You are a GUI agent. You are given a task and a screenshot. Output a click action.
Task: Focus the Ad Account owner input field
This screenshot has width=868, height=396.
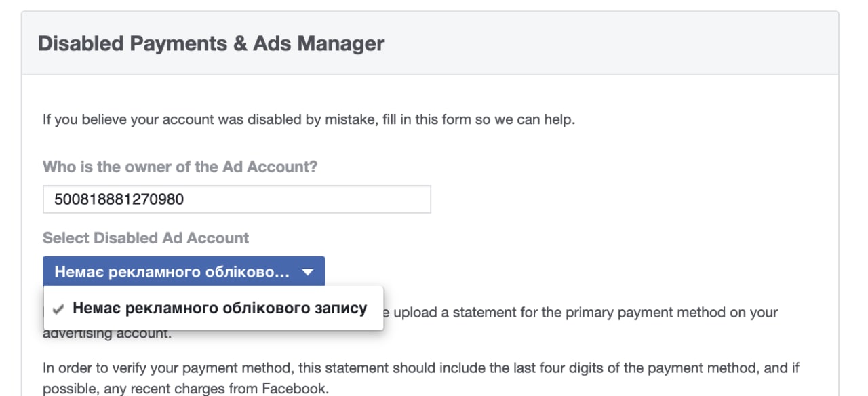tap(237, 199)
